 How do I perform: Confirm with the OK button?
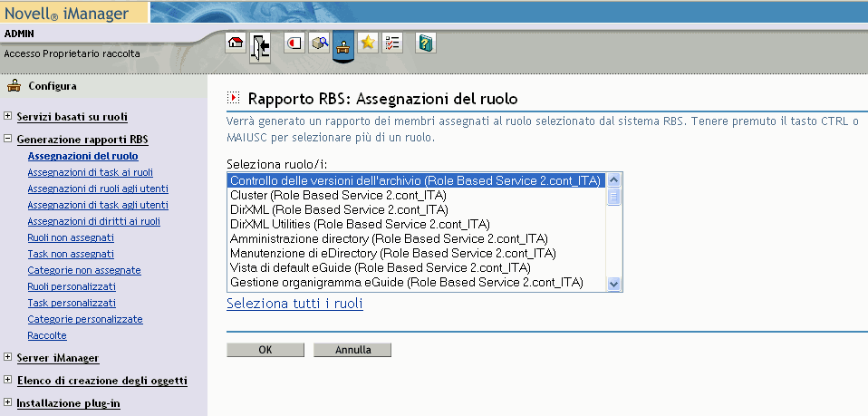[265, 350]
